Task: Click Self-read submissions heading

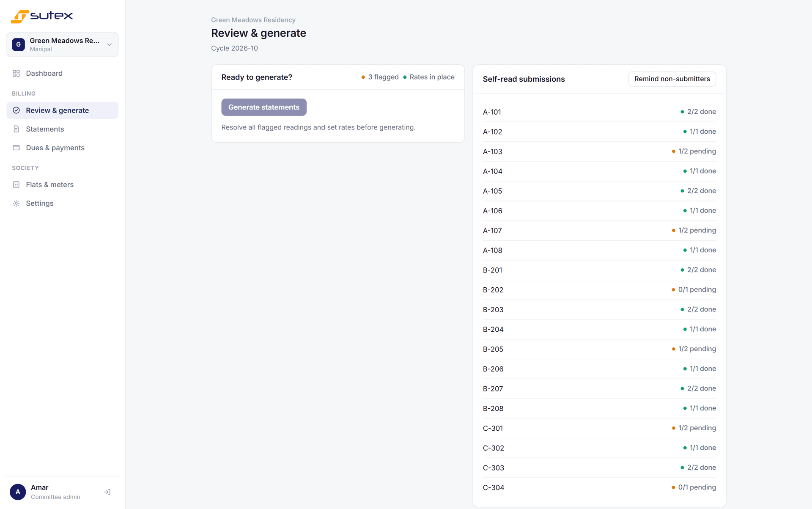Action: 524,79
